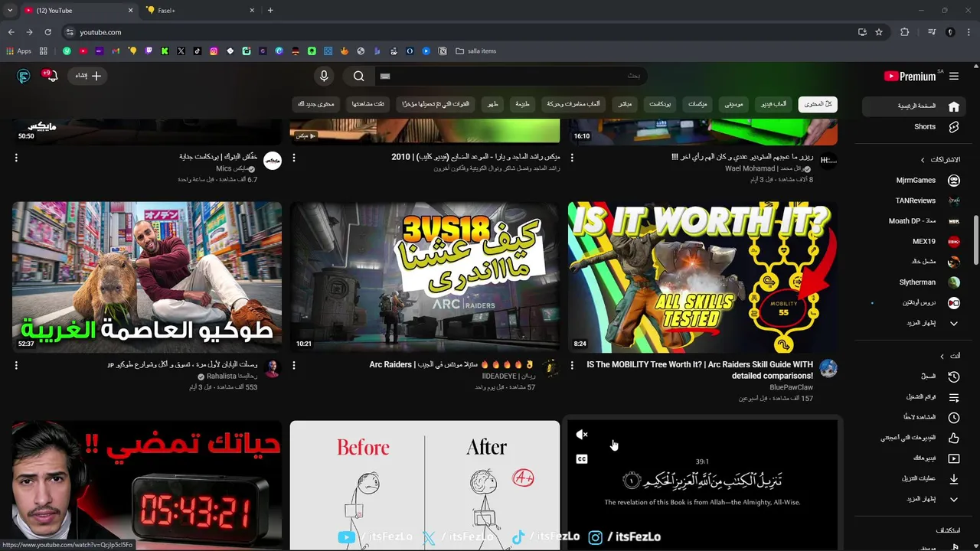Screen dimensions: 980x551
Task: Open Shorts from the sidebar
Action: tap(913, 127)
